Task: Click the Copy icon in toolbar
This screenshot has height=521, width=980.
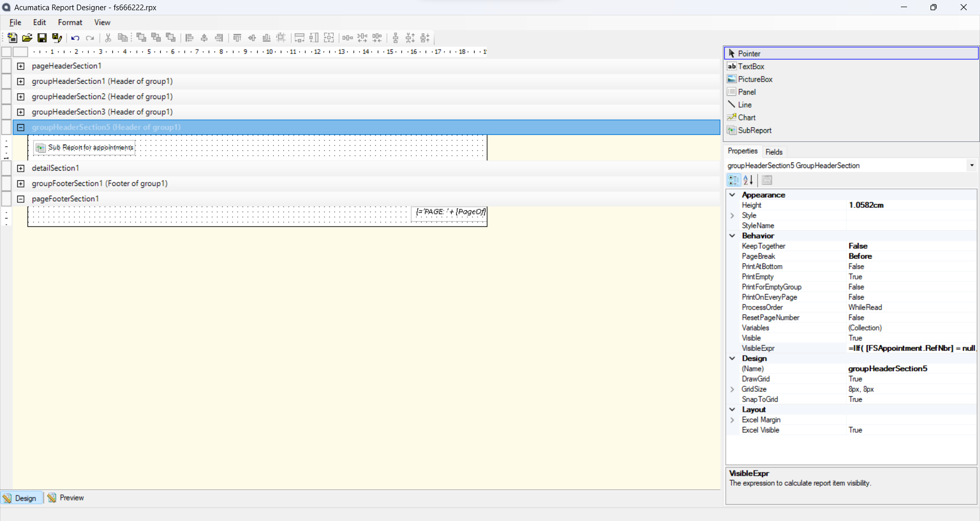Action: pos(122,38)
